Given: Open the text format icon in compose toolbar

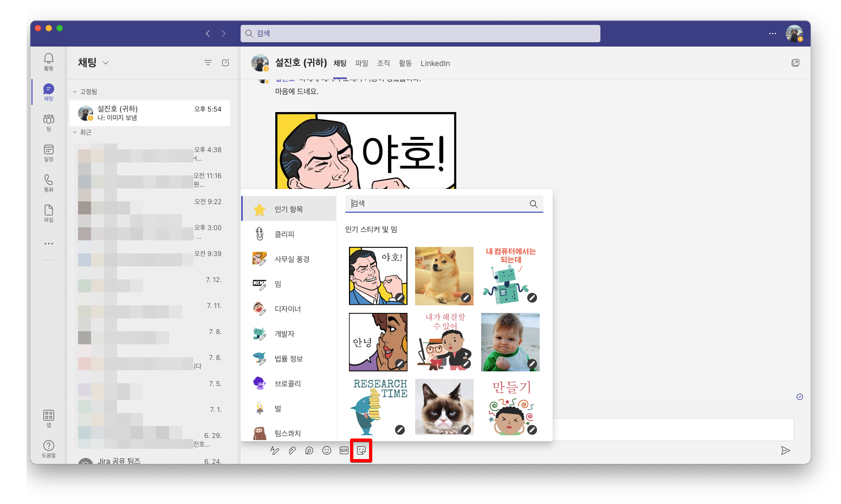Looking at the screenshot, I should (x=275, y=450).
